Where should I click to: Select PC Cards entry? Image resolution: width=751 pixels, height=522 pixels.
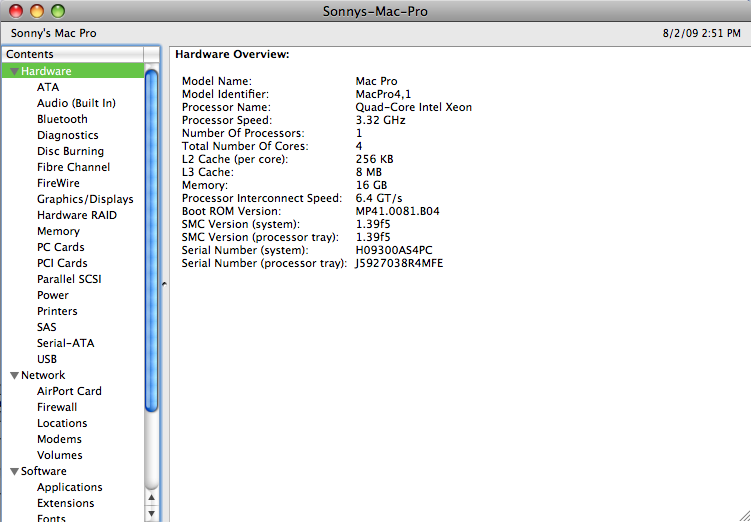click(x=60, y=247)
